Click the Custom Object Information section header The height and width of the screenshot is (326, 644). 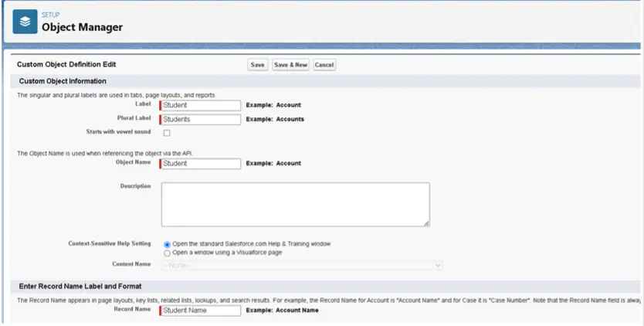[x=63, y=81]
